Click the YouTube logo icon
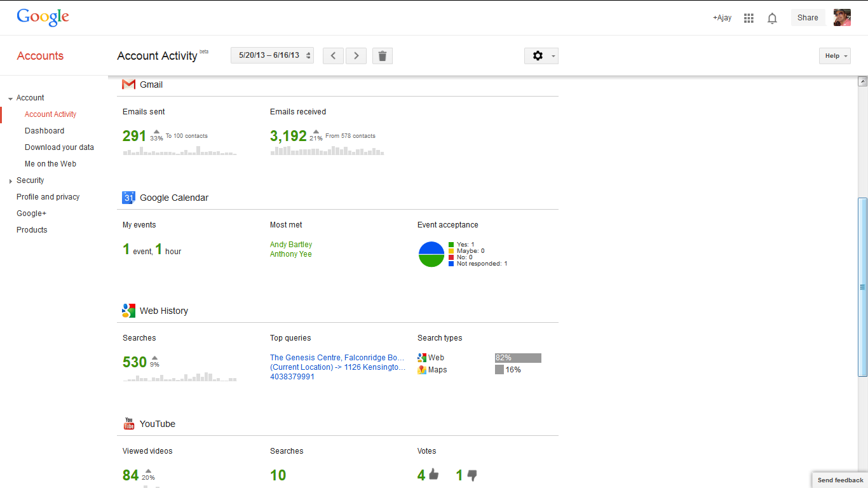Screen dimensions: 868x488 [129, 424]
